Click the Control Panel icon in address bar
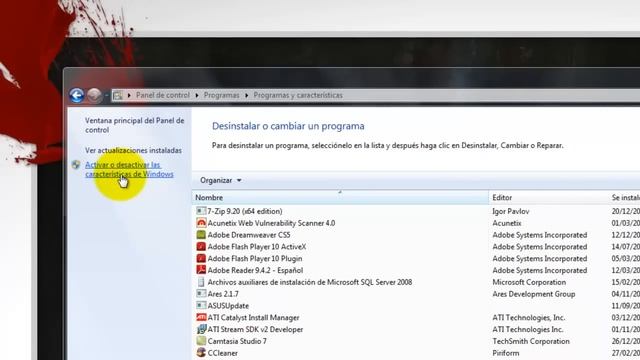640x360 pixels. (x=118, y=96)
